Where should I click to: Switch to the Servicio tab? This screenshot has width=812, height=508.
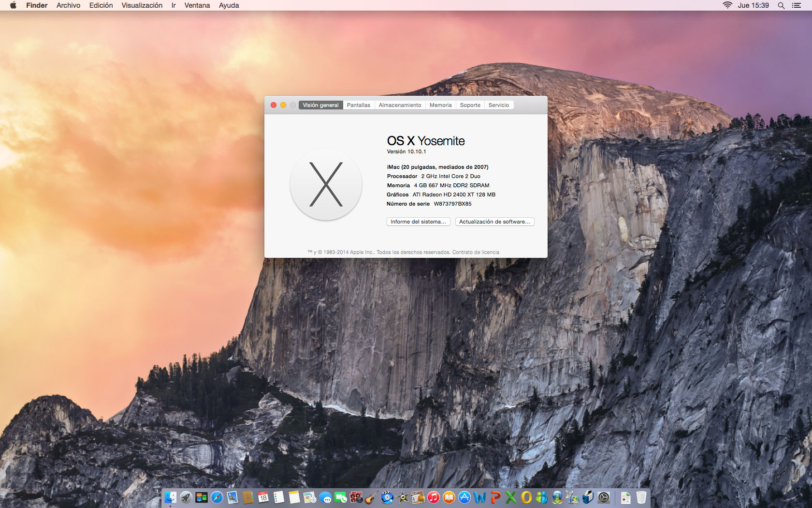tap(499, 105)
